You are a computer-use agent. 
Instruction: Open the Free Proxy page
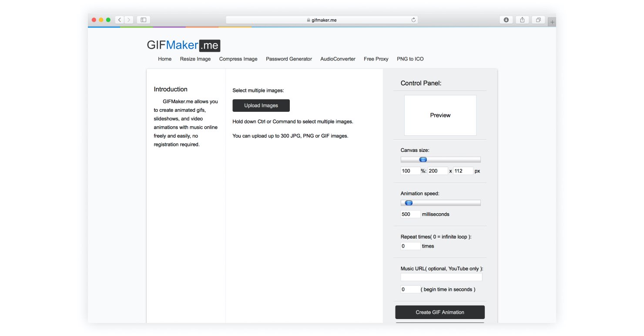[x=376, y=59]
